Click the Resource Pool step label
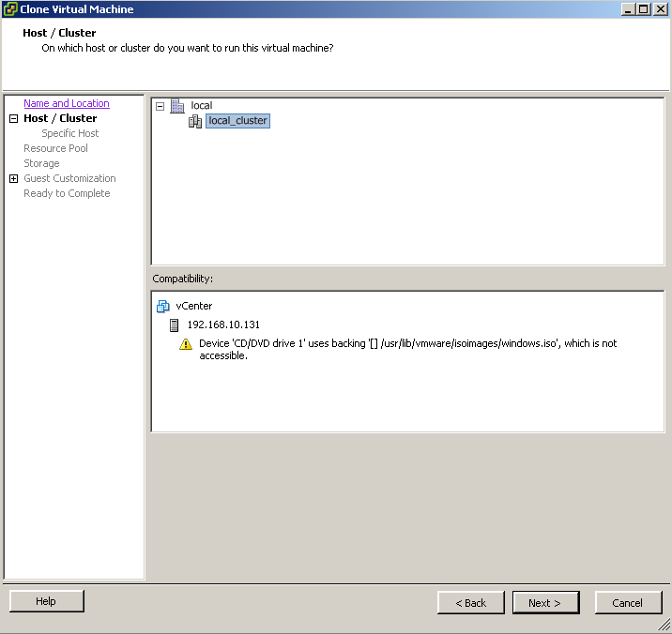The height and width of the screenshot is (634, 672). click(55, 148)
